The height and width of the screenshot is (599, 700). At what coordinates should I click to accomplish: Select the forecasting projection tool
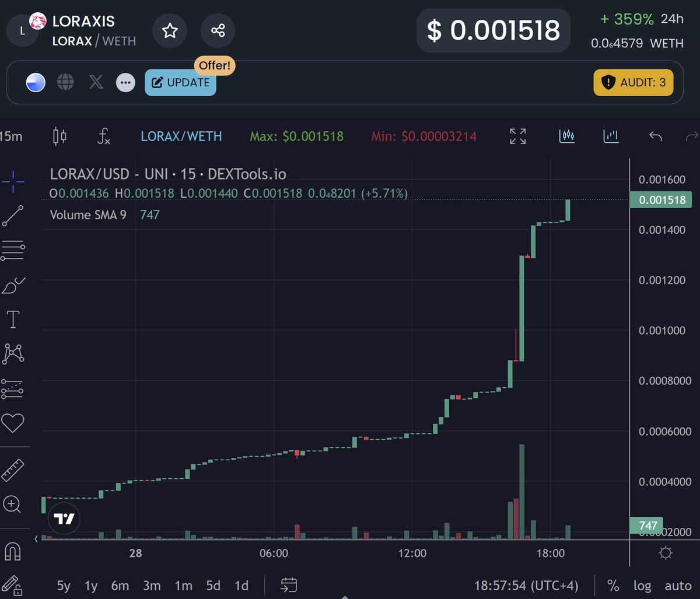coord(12,388)
